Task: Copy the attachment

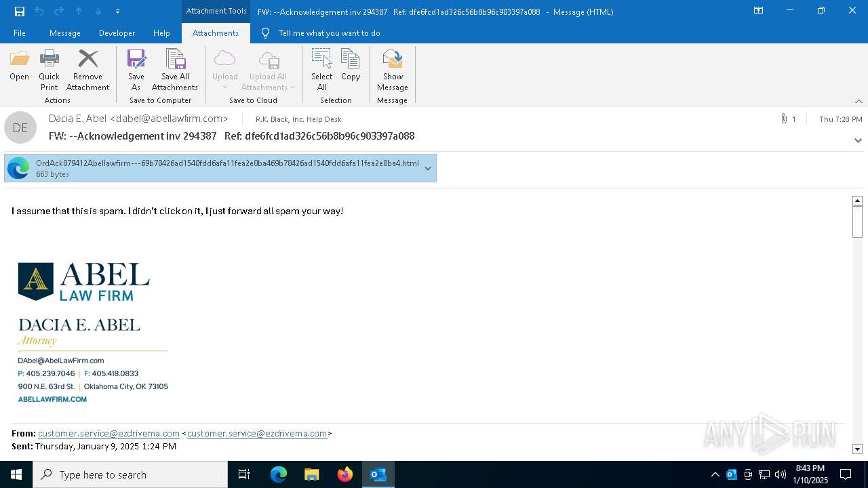Action: [351, 66]
